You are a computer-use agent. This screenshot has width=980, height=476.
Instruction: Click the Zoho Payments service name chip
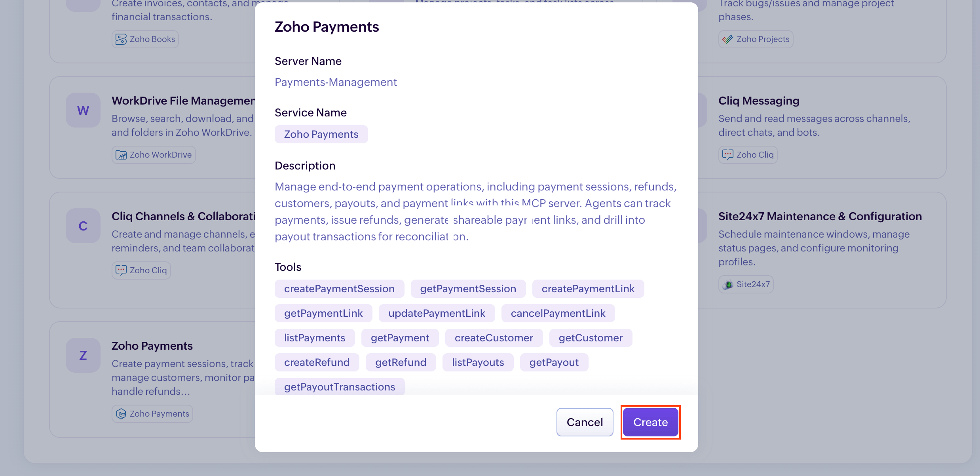click(x=321, y=134)
